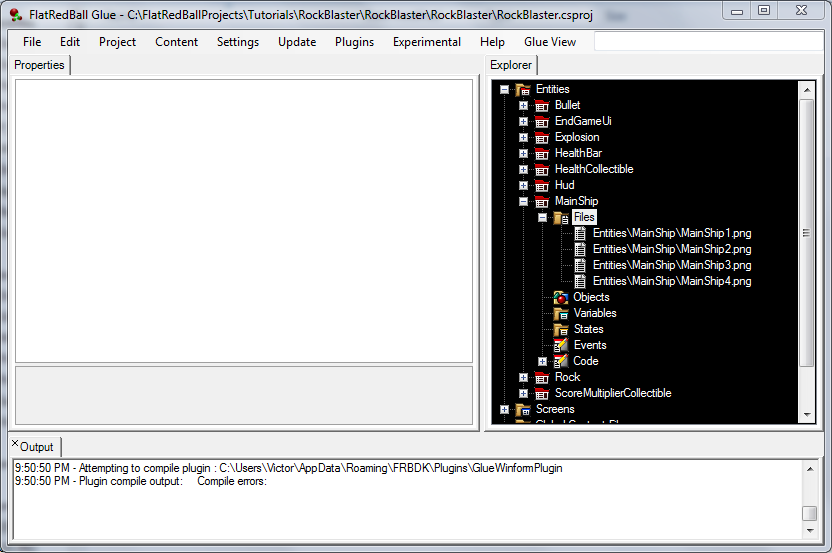This screenshot has width=832, height=553.
Task: Open the File menu
Action: click(32, 42)
